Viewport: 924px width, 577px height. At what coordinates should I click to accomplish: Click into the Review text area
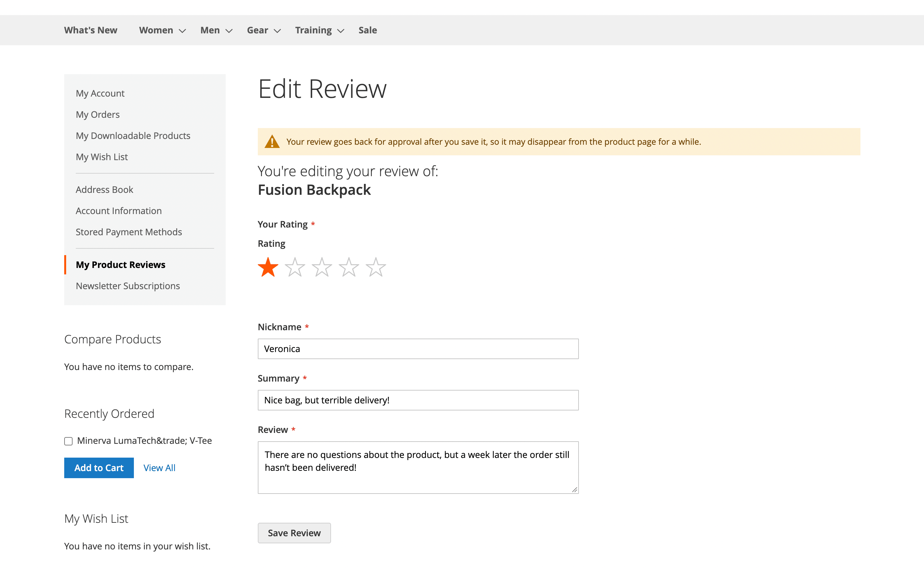418,468
